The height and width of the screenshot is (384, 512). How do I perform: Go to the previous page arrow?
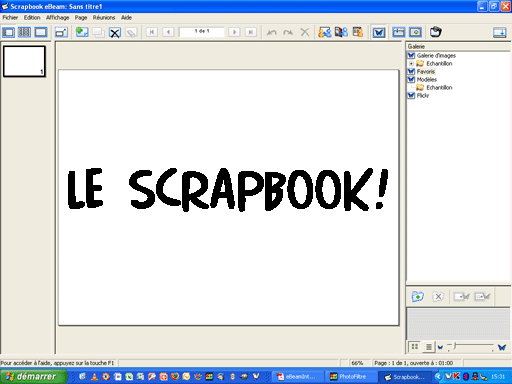168,32
